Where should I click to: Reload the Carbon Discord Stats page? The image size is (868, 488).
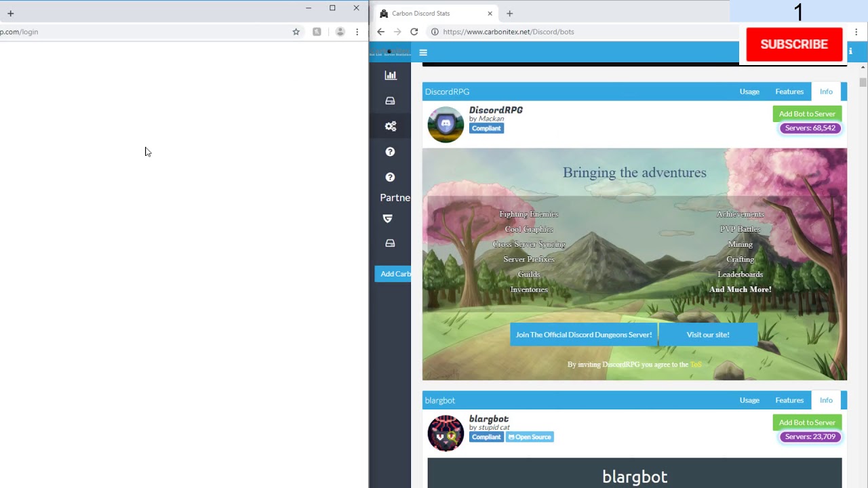click(414, 32)
